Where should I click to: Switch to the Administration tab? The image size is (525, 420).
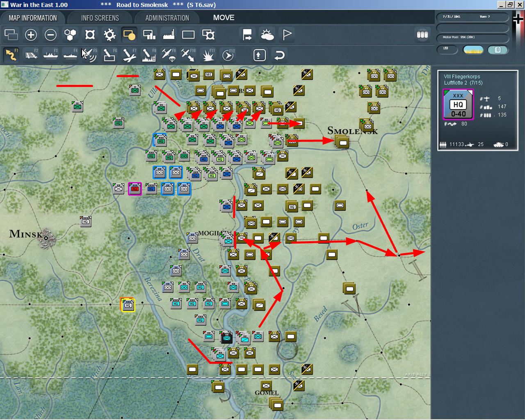tap(167, 18)
